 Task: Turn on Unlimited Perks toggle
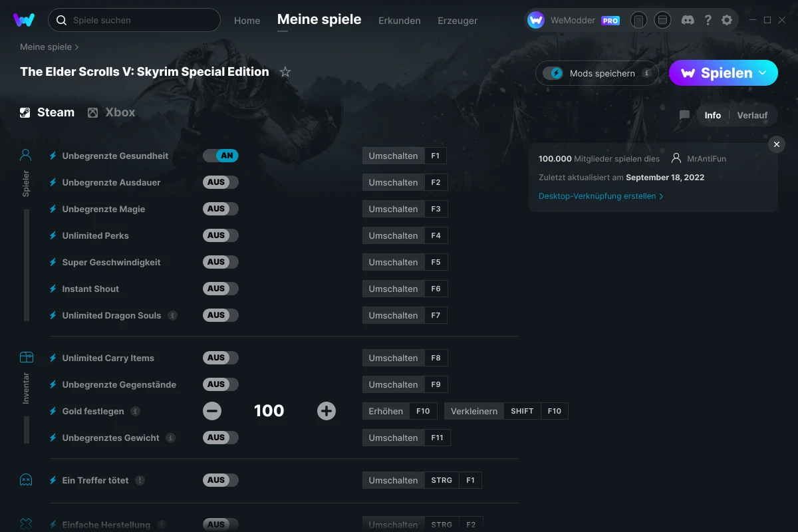(221, 235)
